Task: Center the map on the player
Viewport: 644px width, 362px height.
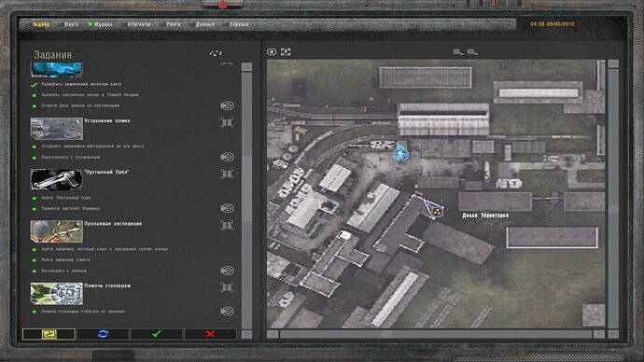Action: click(272, 51)
